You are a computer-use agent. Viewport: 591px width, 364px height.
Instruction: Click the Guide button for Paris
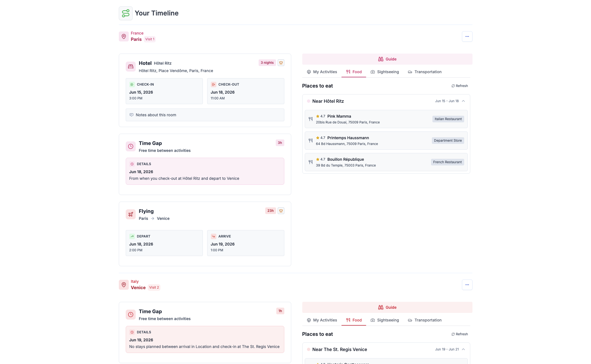click(387, 59)
